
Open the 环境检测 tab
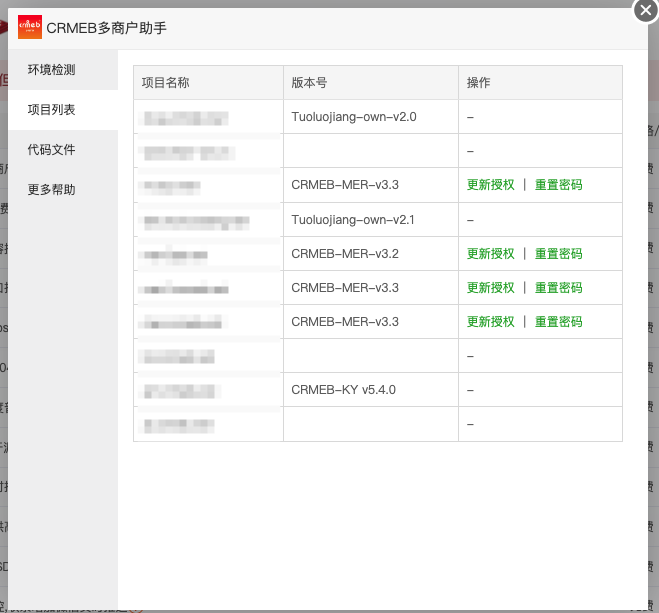[x=63, y=70]
